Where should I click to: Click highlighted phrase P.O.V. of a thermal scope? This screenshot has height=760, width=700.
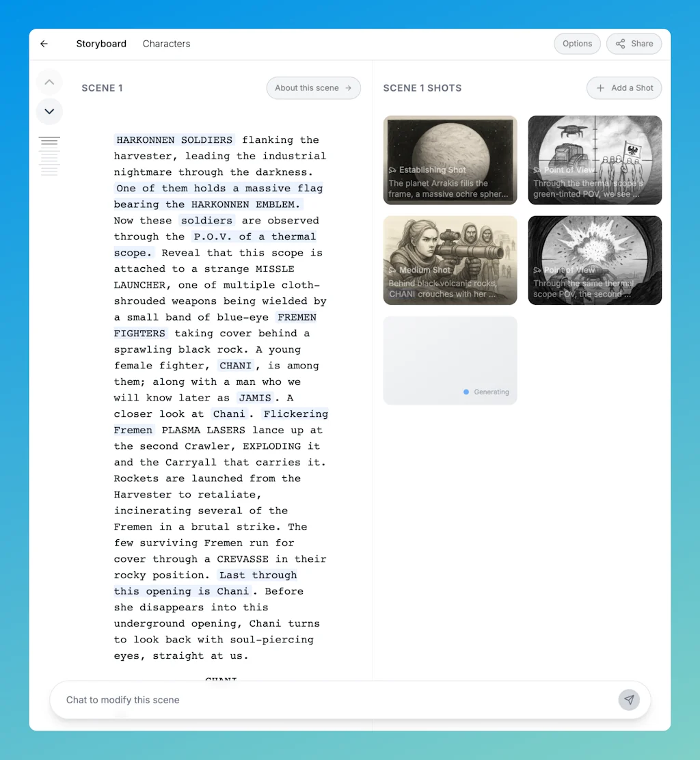[215, 245]
